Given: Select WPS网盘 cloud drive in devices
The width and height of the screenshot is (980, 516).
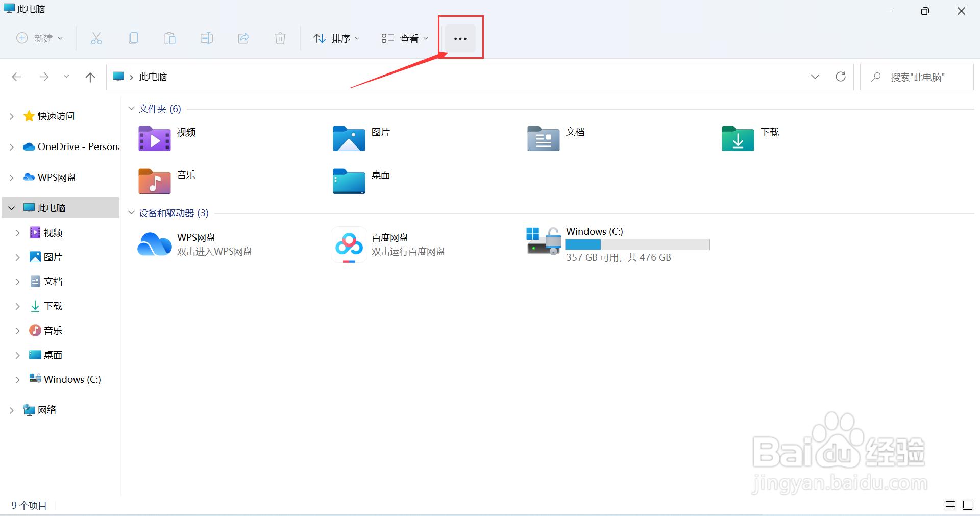Looking at the screenshot, I should click(155, 244).
